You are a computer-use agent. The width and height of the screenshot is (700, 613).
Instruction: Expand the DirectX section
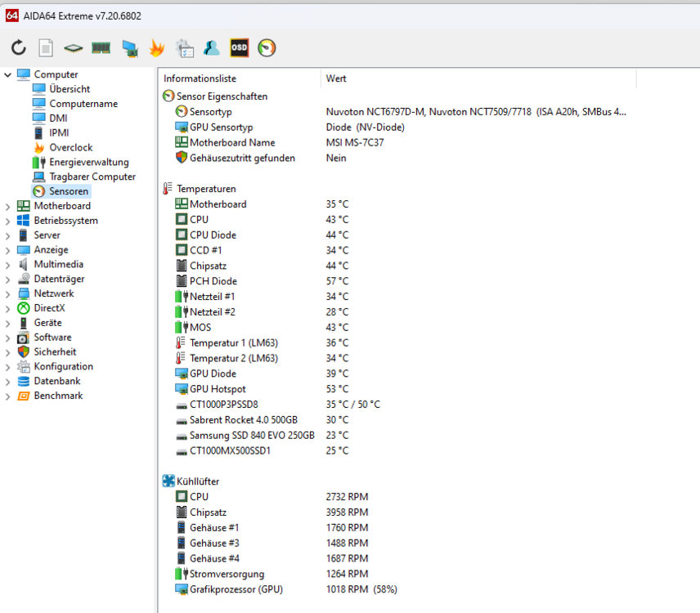(x=7, y=307)
